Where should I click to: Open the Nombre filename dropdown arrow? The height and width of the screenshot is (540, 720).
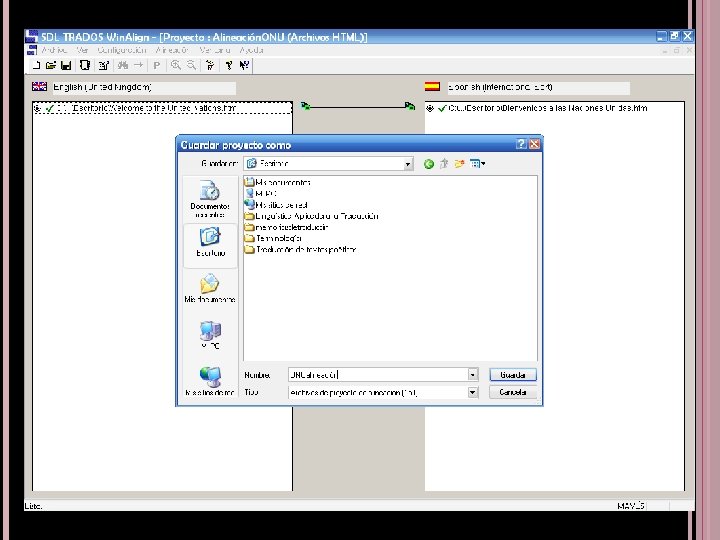click(472, 375)
